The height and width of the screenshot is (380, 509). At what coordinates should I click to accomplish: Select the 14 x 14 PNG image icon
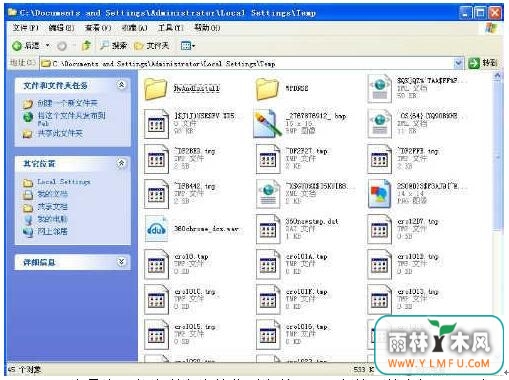pyautogui.click(x=379, y=194)
